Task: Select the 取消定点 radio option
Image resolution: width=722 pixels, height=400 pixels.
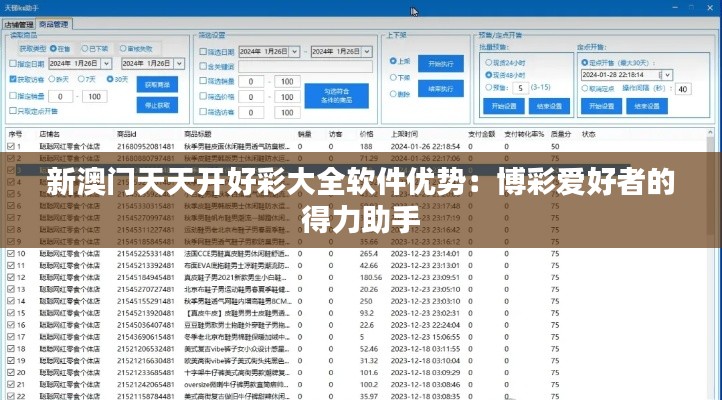Action: pos(584,88)
